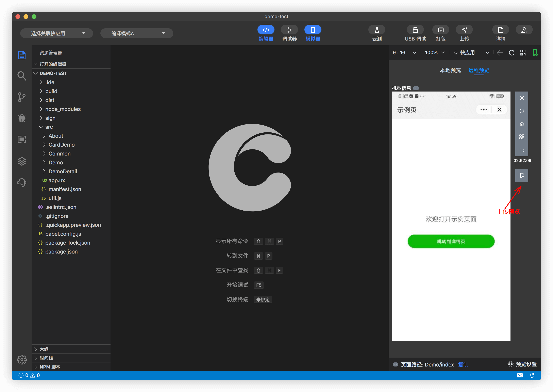Switch to the 本地预览 tab
The height and width of the screenshot is (392, 553).
(x=450, y=70)
